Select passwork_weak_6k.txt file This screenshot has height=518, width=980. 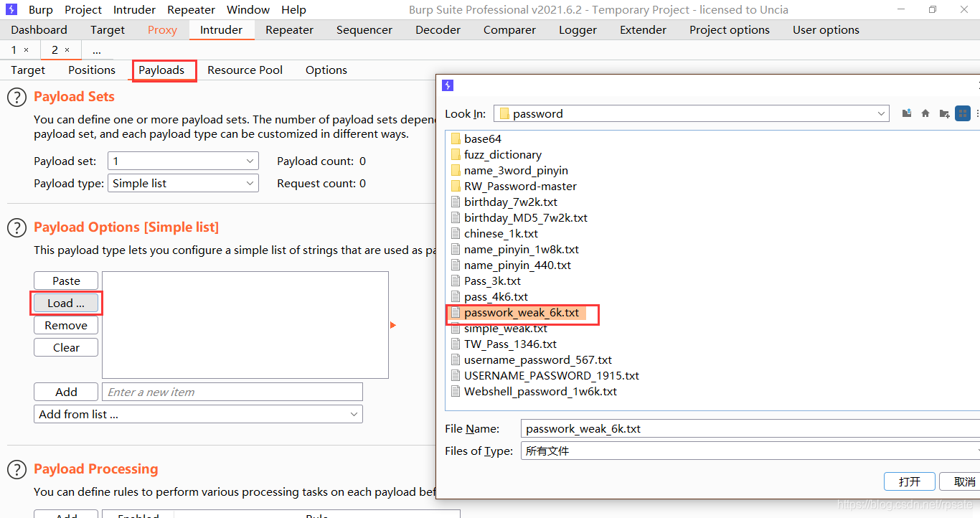pyautogui.click(x=517, y=312)
